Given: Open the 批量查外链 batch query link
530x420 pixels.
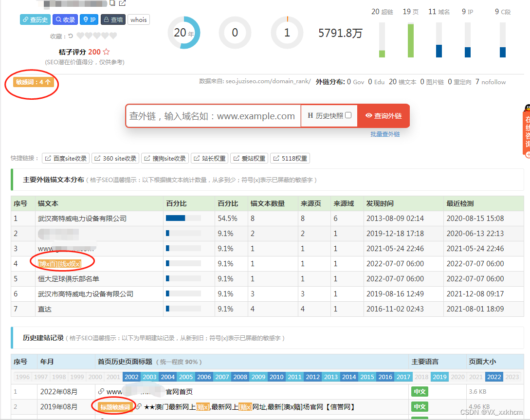Looking at the screenshot, I should [385, 133].
